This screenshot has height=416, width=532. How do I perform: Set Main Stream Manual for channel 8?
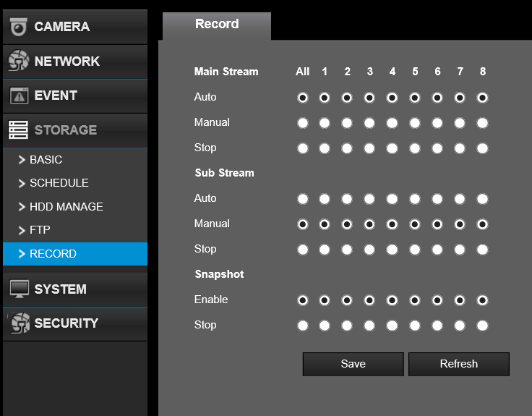click(x=482, y=123)
